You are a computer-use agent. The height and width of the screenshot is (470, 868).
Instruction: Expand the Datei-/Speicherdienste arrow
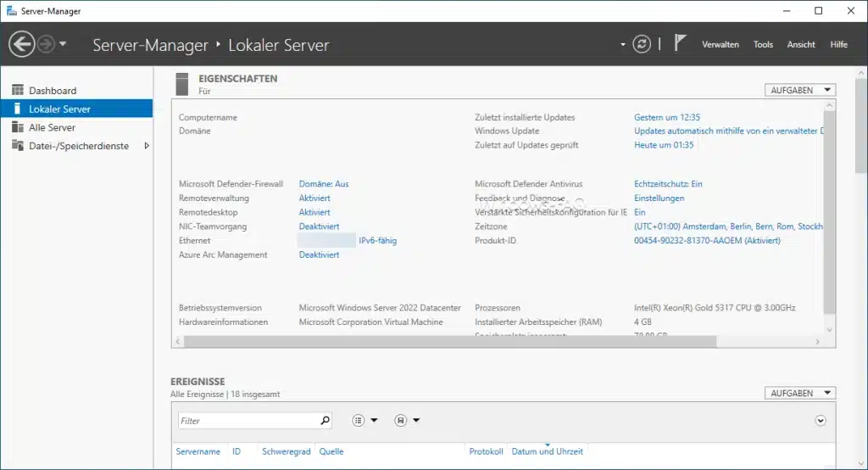point(147,146)
